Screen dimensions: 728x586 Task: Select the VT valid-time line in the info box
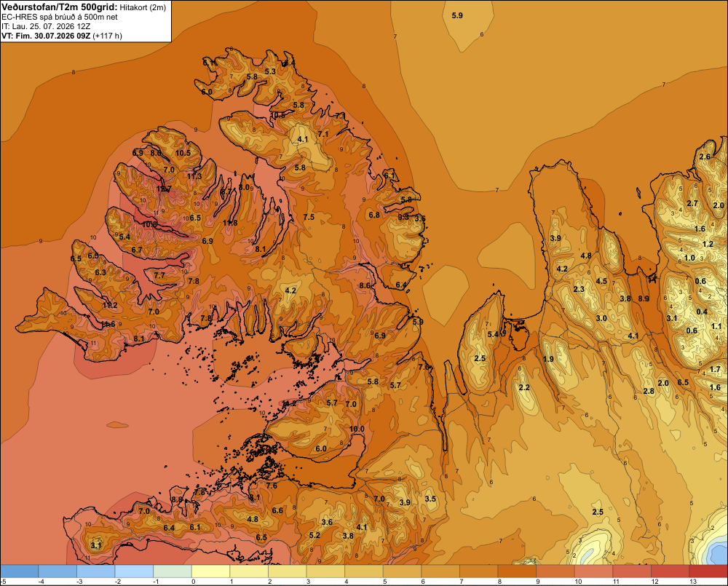coord(62,36)
